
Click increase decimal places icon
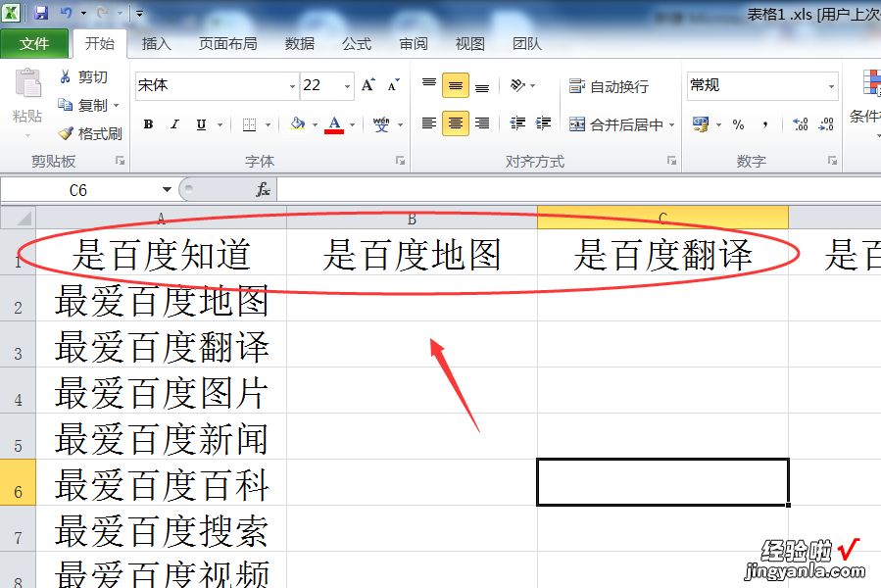[800, 124]
